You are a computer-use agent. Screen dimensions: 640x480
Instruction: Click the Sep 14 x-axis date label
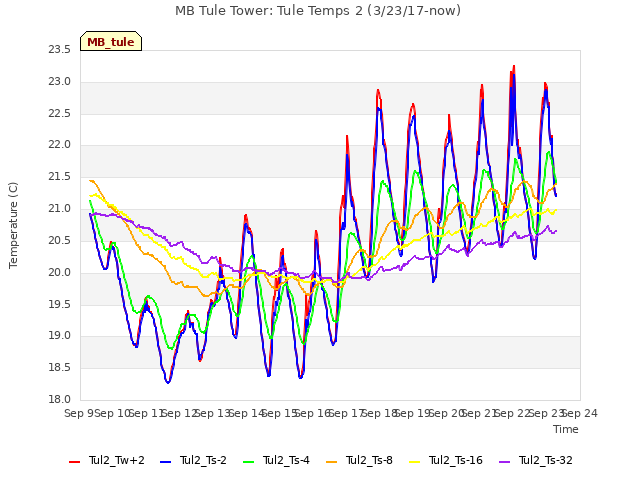tap(247, 413)
